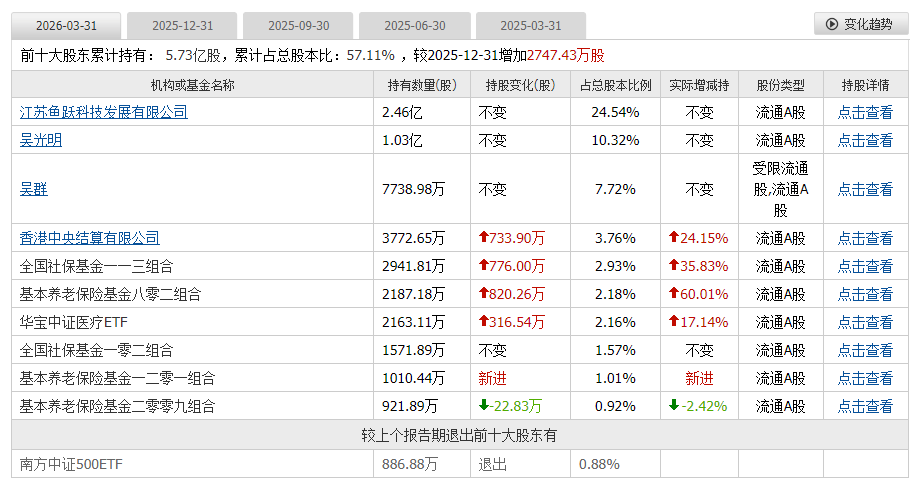Select the 2026-03-31 tab
The image size is (922, 480).
65,25
